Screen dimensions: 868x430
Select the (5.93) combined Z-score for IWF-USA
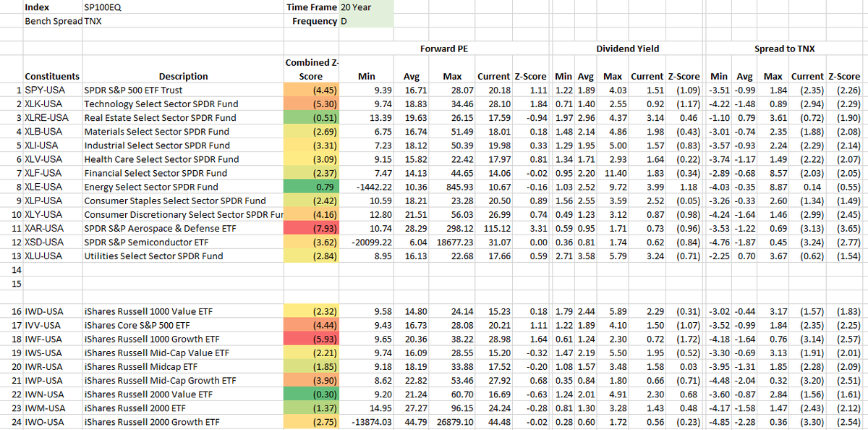coord(312,338)
